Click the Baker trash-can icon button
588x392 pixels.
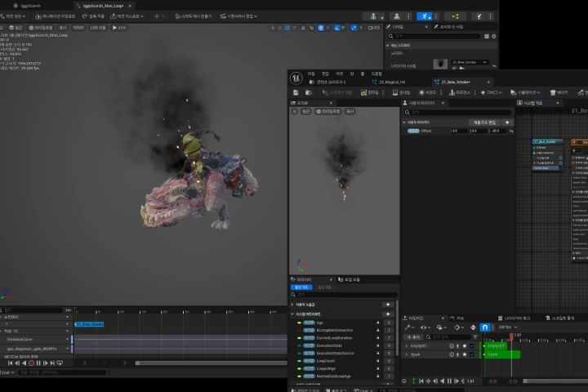[x=559, y=92]
